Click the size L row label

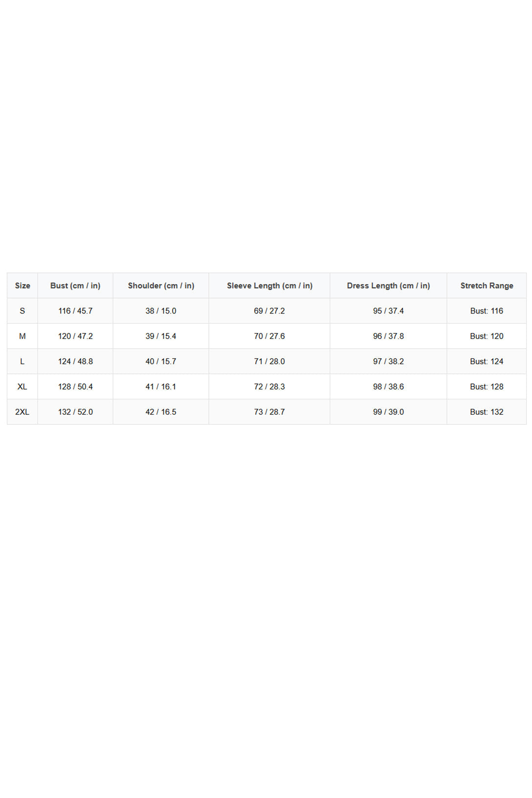coord(22,361)
